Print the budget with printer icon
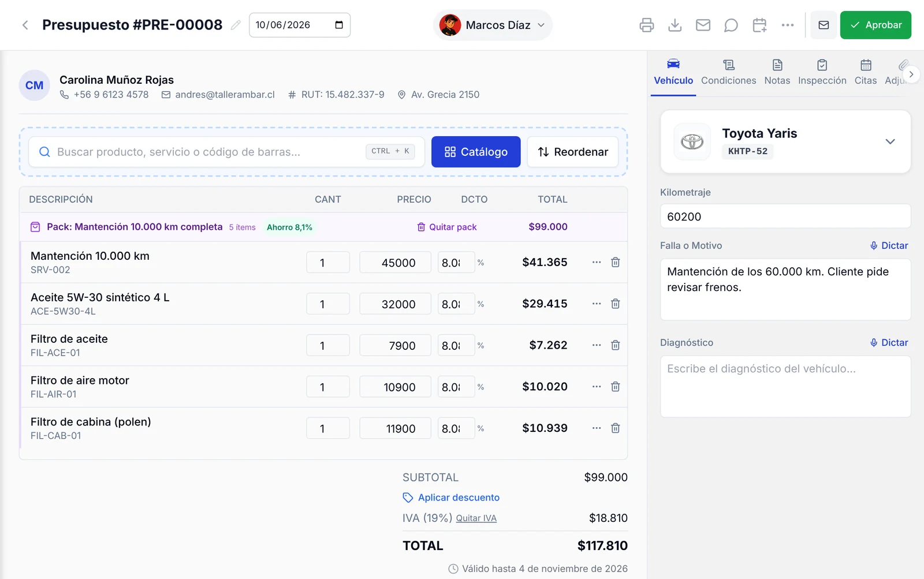The width and height of the screenshot is (924, 579). tap(647, 25)
